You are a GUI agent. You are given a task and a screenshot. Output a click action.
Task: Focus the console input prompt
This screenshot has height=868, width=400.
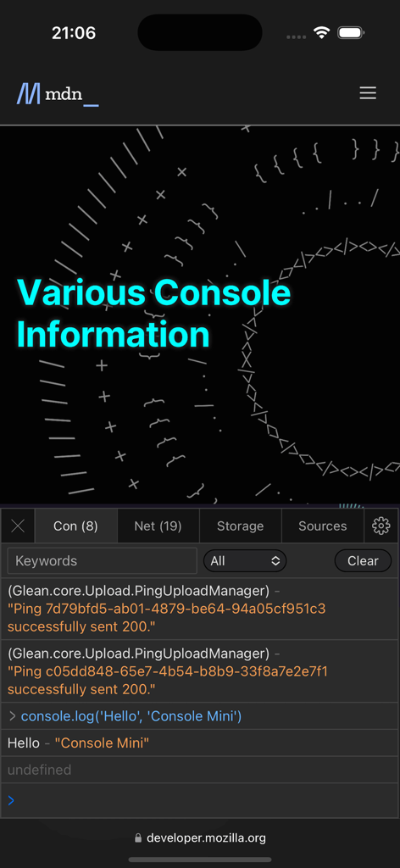[x=200, y=800]
